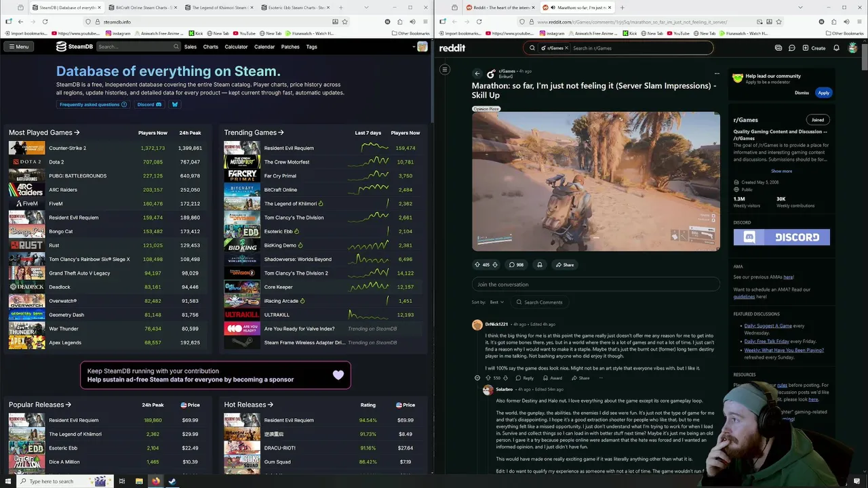Open Sales in SteamDB navigation
Image resolution: width=868 pixels, height=488 pixels.
click(x=191, y=47)
